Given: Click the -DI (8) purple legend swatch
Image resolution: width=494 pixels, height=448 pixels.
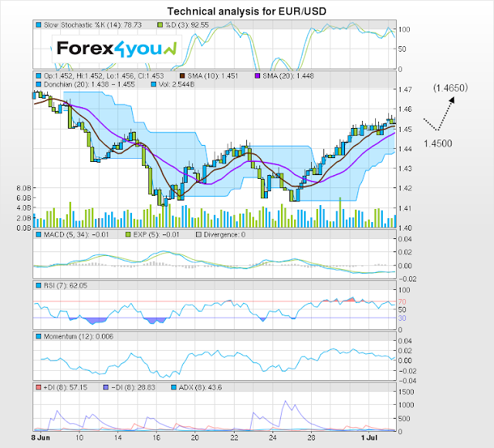Looking at the screenshot, I should (107, 388).
